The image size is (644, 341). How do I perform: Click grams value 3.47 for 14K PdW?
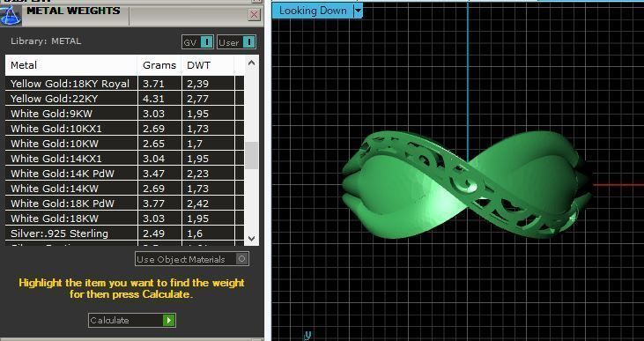pyautogui.click(x=153, y=174)
